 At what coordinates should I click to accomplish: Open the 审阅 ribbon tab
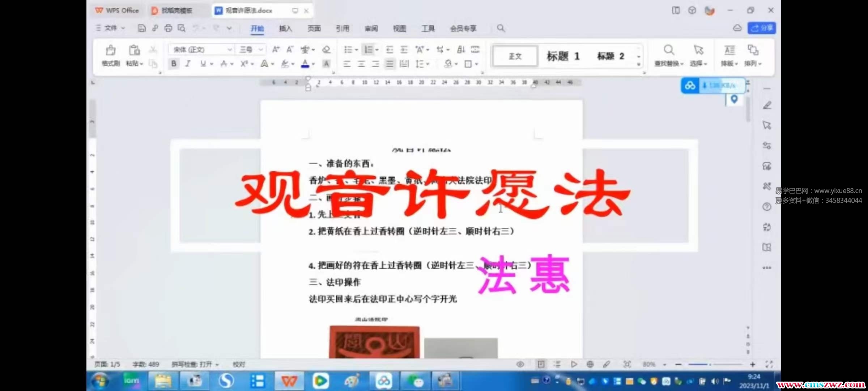tap(371, 28)
